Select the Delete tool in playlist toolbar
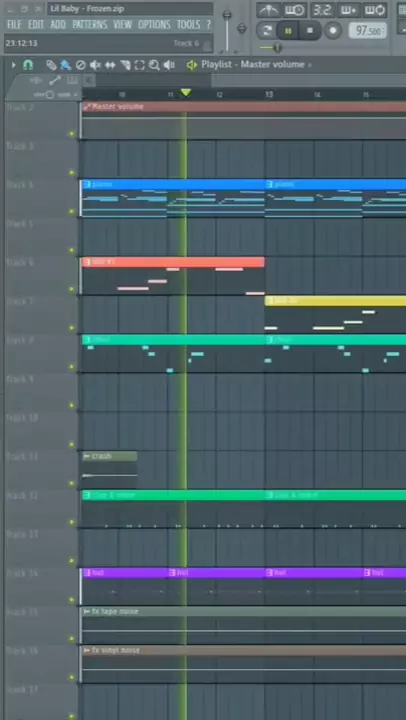Viewport: 406px width, 720px height. pos(80,65)
